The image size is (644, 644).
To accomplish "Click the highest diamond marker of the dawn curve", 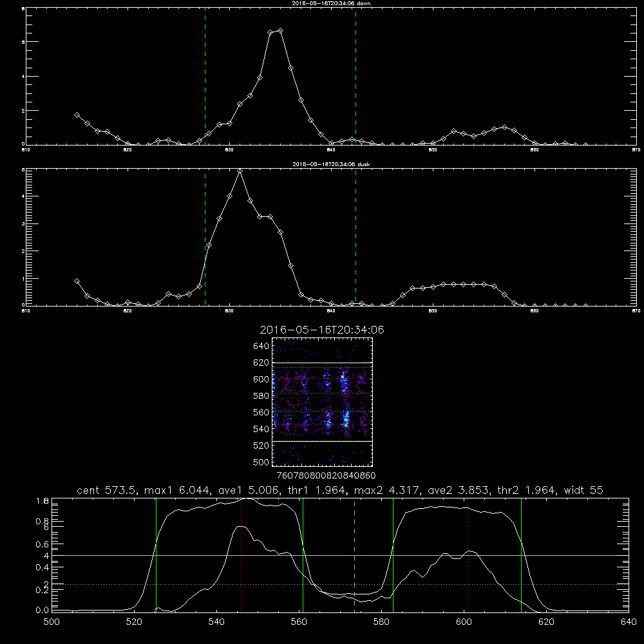I will [x=281, y=31].
